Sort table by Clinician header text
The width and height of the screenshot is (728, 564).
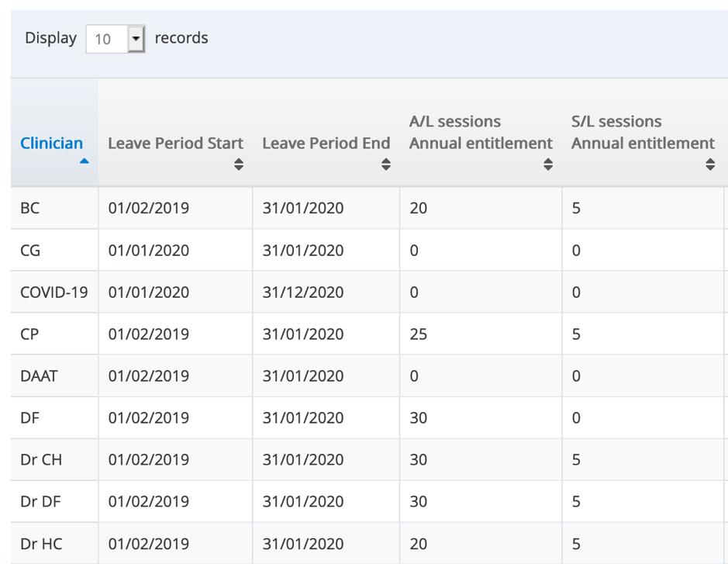click(x=51, y=144)
